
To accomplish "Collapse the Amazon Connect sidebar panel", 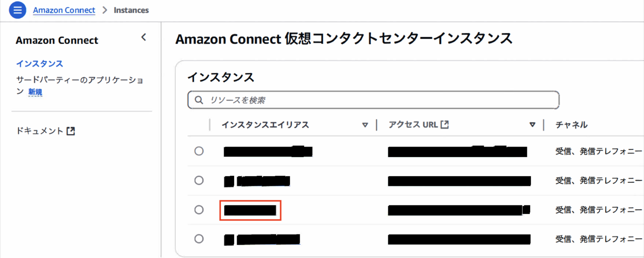I will 144,37.
